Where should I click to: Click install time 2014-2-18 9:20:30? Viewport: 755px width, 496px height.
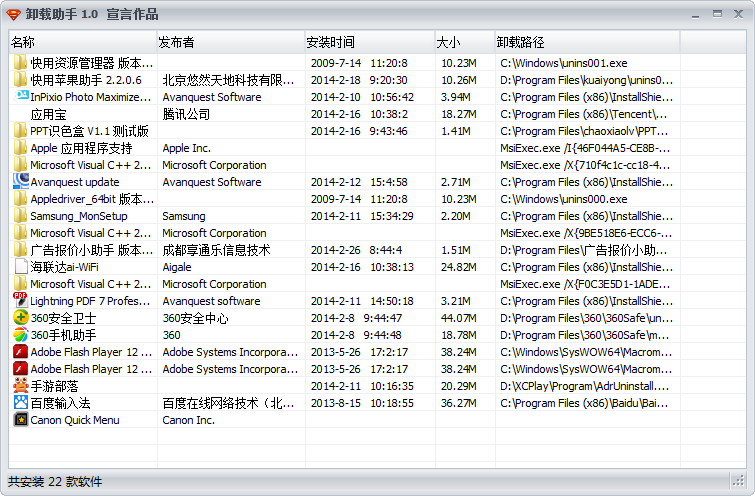pyautogui.click(x=359, y=80)
